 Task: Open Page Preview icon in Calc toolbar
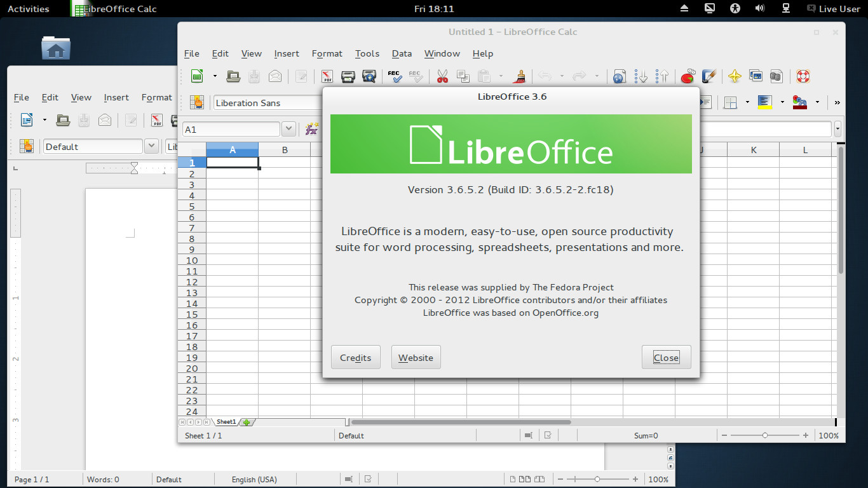point(369,76)
